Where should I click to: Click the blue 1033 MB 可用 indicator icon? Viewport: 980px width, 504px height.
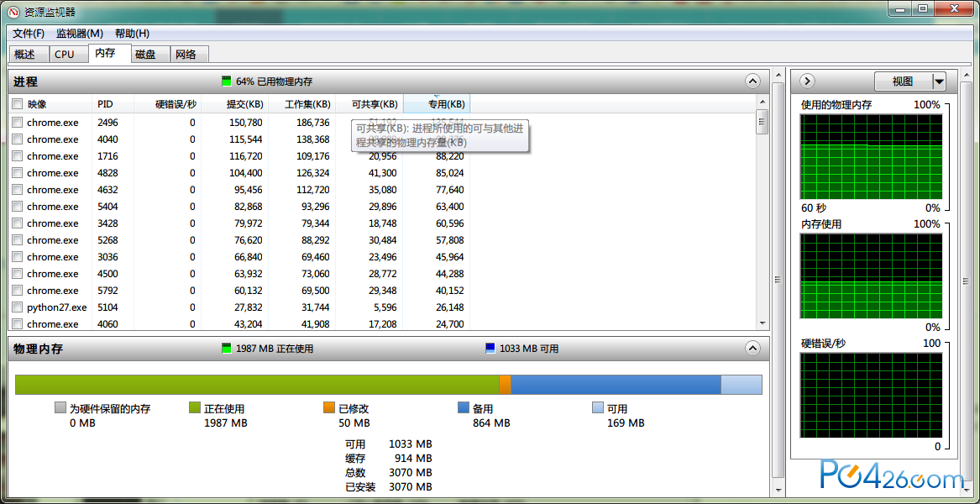490,349
